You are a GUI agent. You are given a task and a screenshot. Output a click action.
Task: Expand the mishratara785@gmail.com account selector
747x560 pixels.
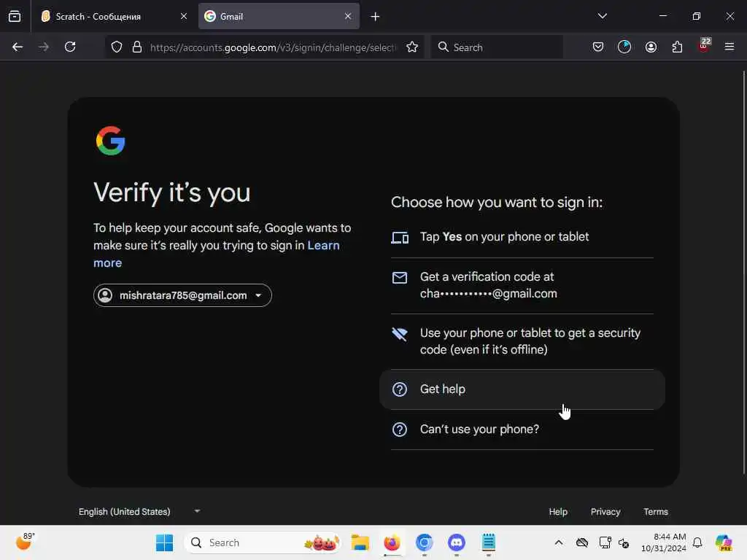(182, 295)
